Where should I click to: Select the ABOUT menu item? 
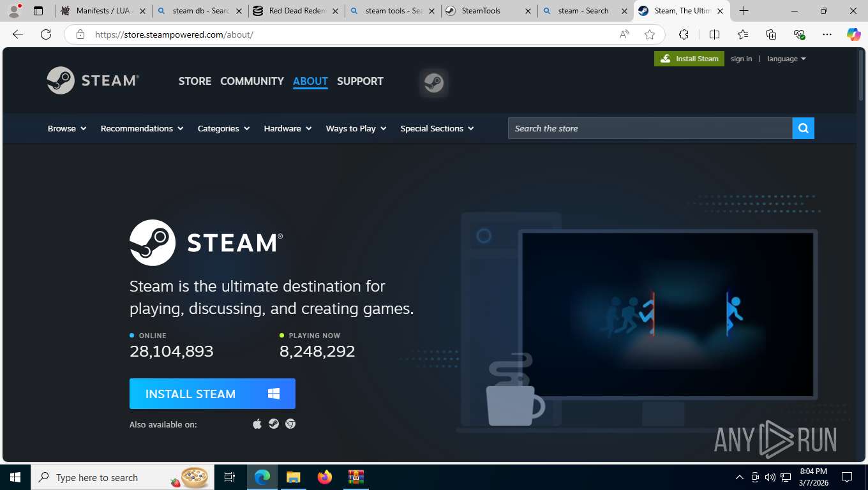310,81
